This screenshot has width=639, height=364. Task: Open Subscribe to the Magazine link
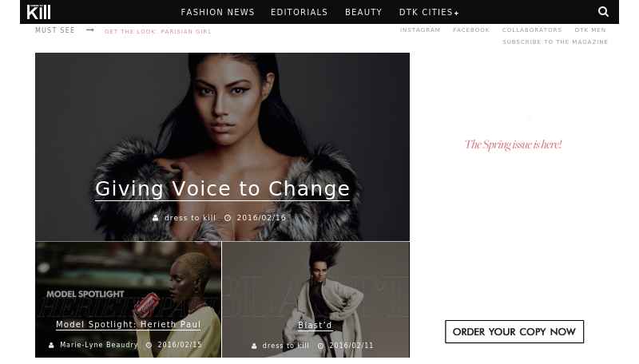click(x=555, y=42)
